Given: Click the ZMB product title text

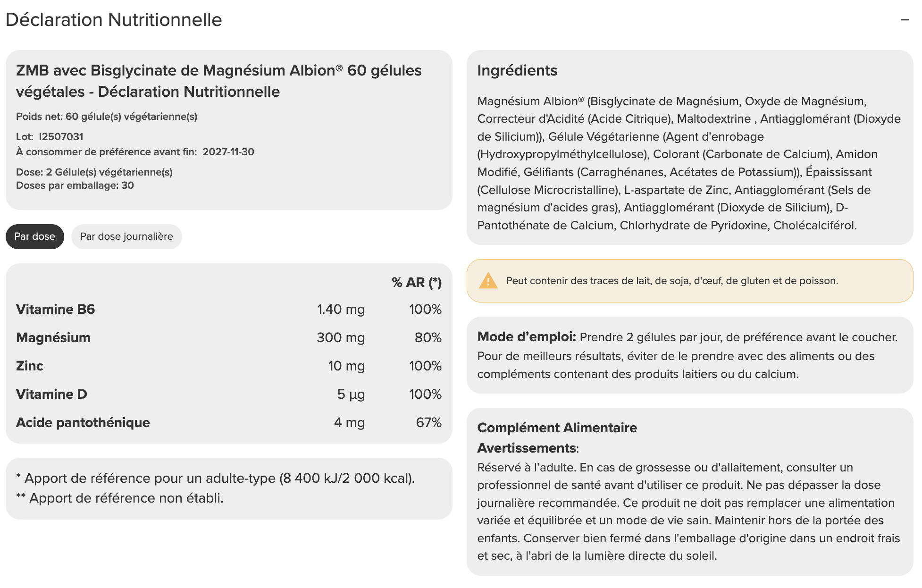Looking at the screenshot, I should pyautogui.click(x=218, y=81).
